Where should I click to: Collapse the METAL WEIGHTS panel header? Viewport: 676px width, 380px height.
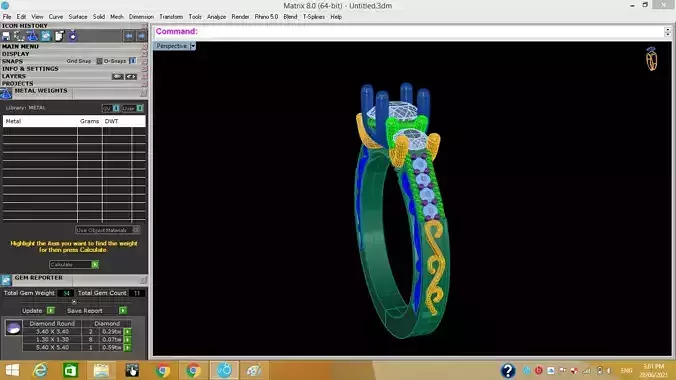(41, 91)
